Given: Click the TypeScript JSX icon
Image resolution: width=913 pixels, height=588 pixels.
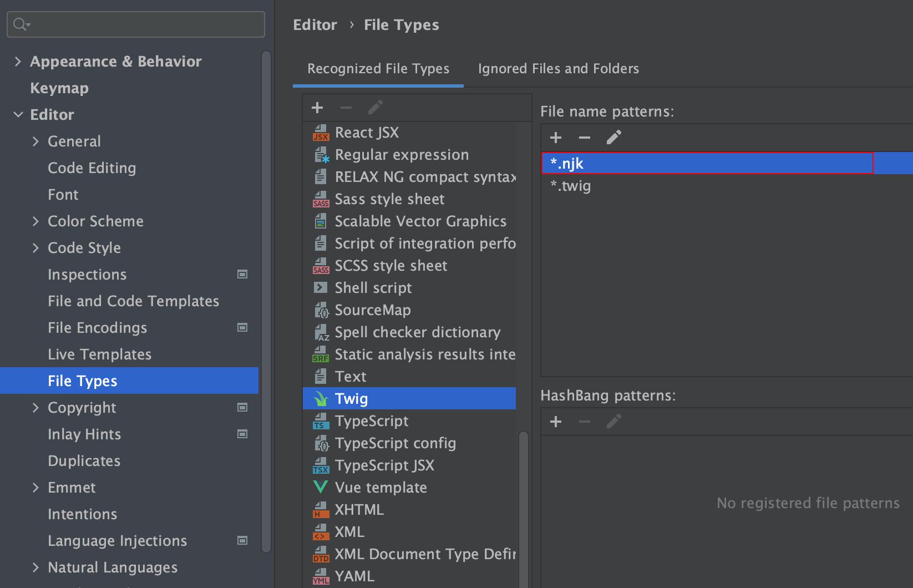Looking at the screenshot, I should pos(321,465).
